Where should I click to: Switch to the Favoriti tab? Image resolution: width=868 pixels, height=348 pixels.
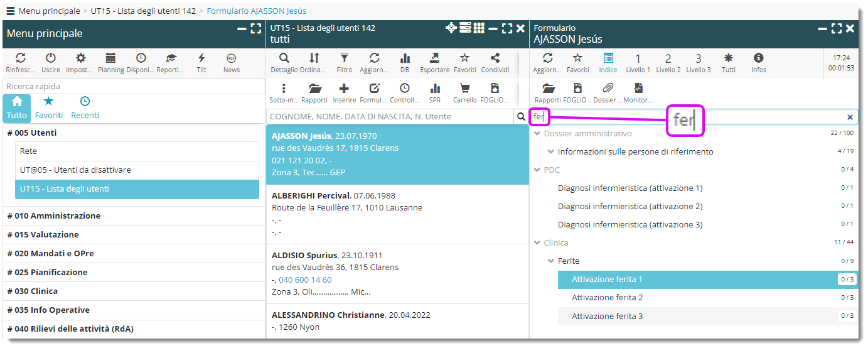coord(48,107)
